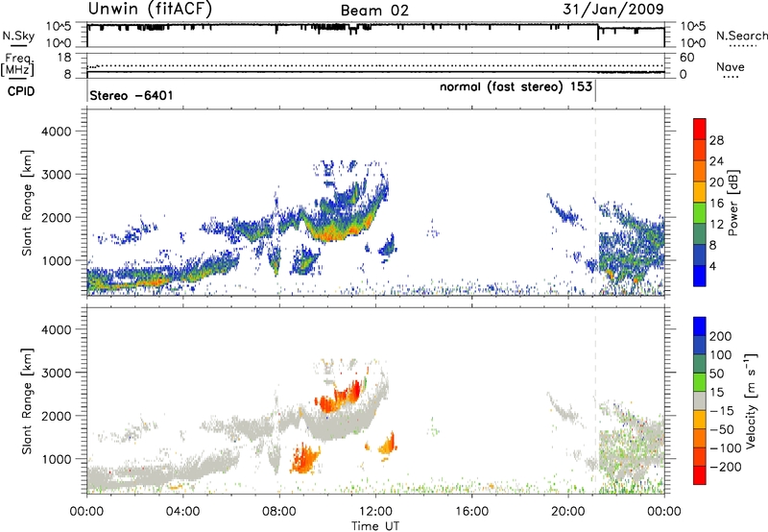Click 'Slant Range [km]' label of power panel

point(27,203)
